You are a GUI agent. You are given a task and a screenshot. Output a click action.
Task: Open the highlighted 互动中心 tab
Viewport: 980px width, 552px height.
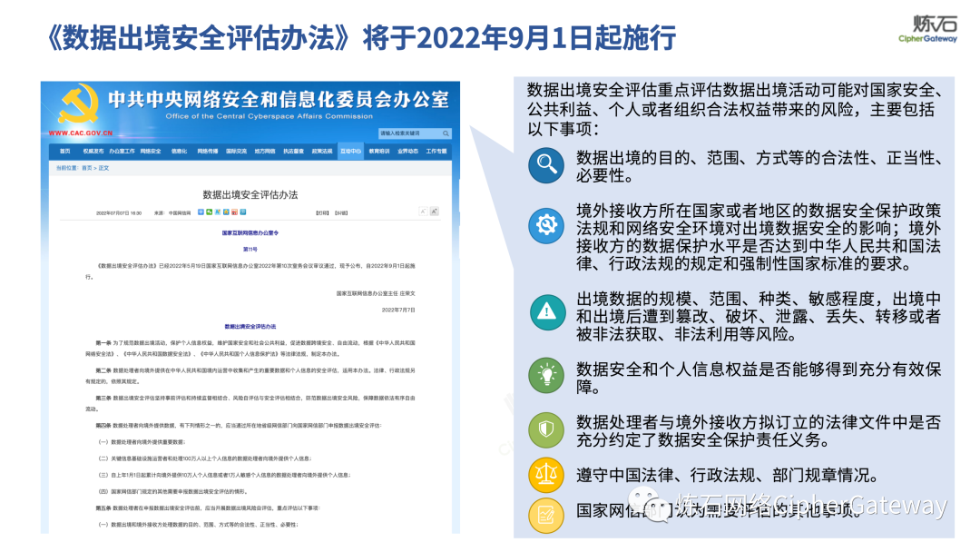pos(350,151)
